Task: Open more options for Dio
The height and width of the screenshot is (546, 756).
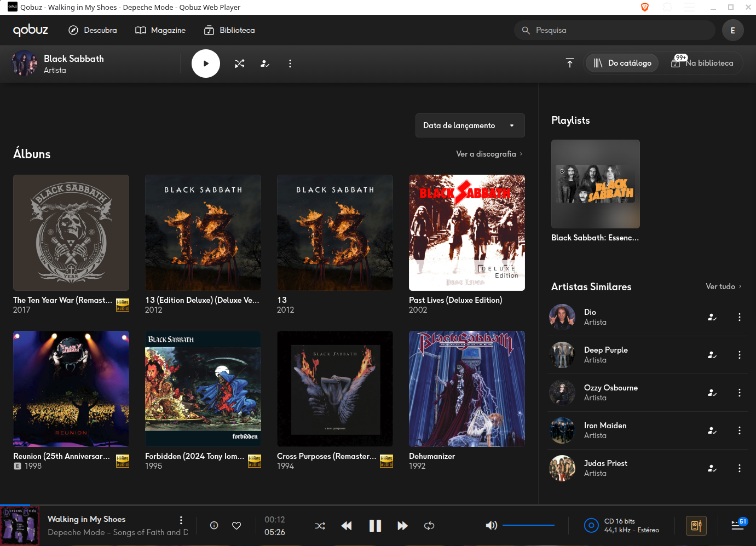Action: point(740,317)
